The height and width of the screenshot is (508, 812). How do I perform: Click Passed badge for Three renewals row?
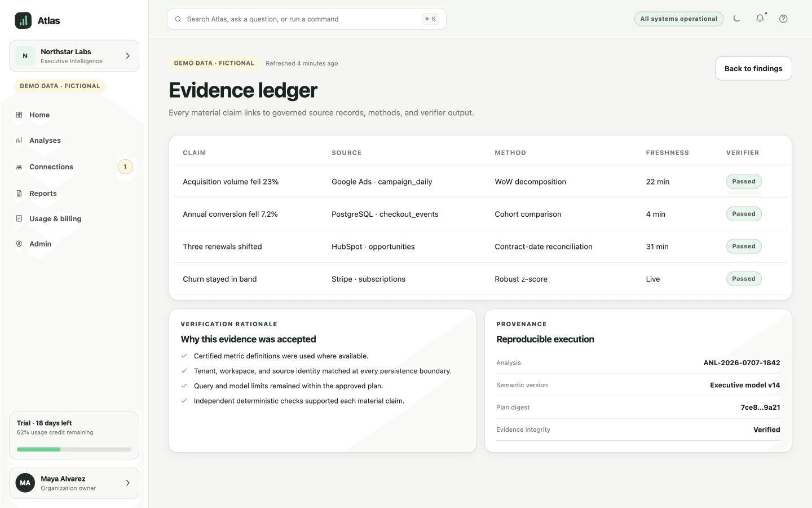[744, 246]
